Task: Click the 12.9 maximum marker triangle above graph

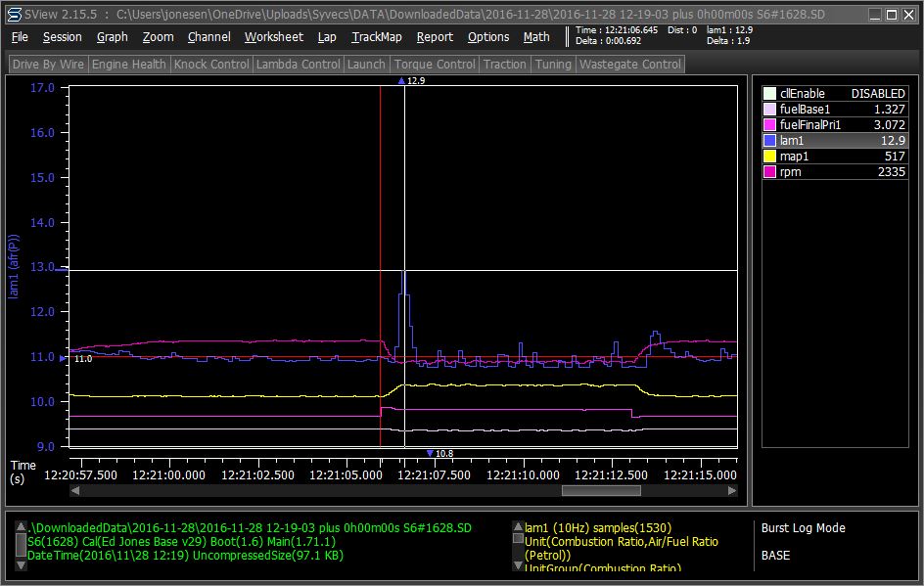Action: click(402, 81)
